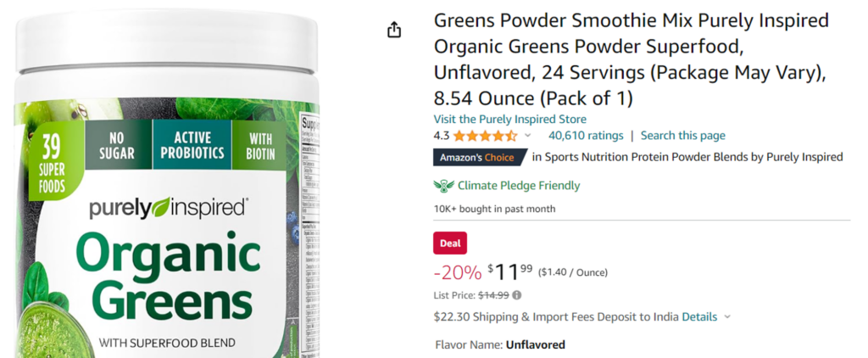The height and width of the screenshot is (358, 868).
Task: Click the Amazon's Choice badge
Action: point(480,158)
